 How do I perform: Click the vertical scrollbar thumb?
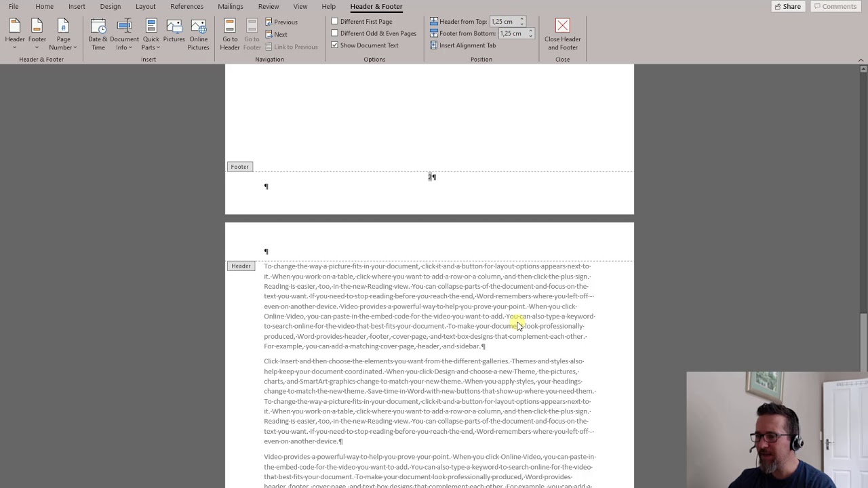pyautogui.click(x=863, y=343)
